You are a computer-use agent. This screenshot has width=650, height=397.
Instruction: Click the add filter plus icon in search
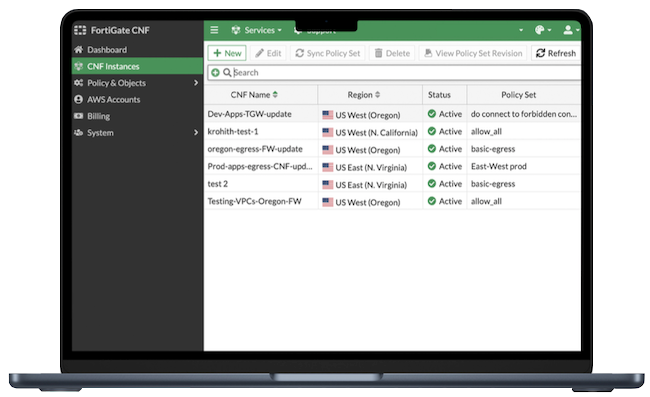(x=216, y=73)
